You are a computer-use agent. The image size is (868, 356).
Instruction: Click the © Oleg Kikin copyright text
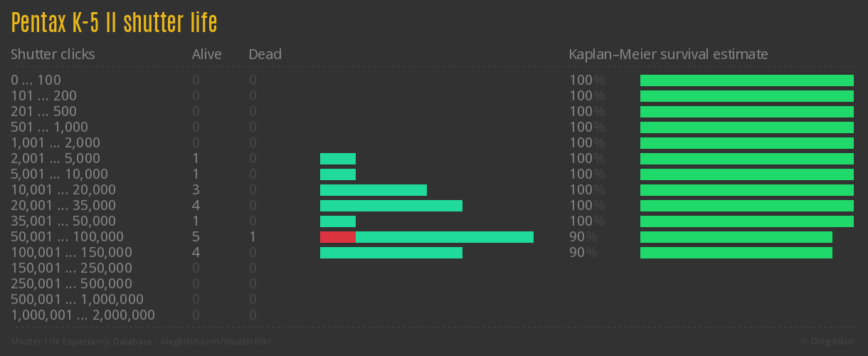click(x=828, y=342)
